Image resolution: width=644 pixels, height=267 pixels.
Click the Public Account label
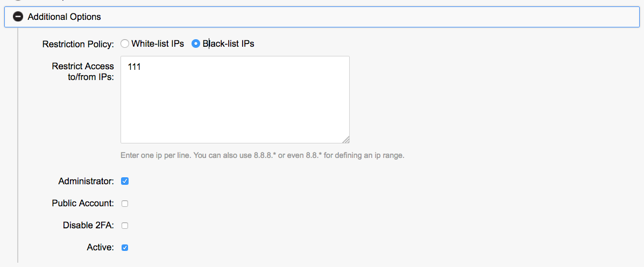click(83, 204)
